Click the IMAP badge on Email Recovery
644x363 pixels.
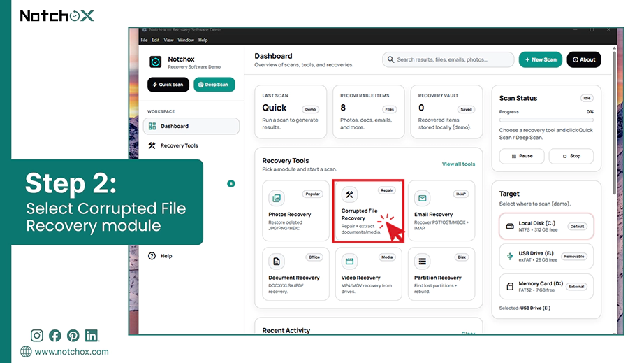461,194
